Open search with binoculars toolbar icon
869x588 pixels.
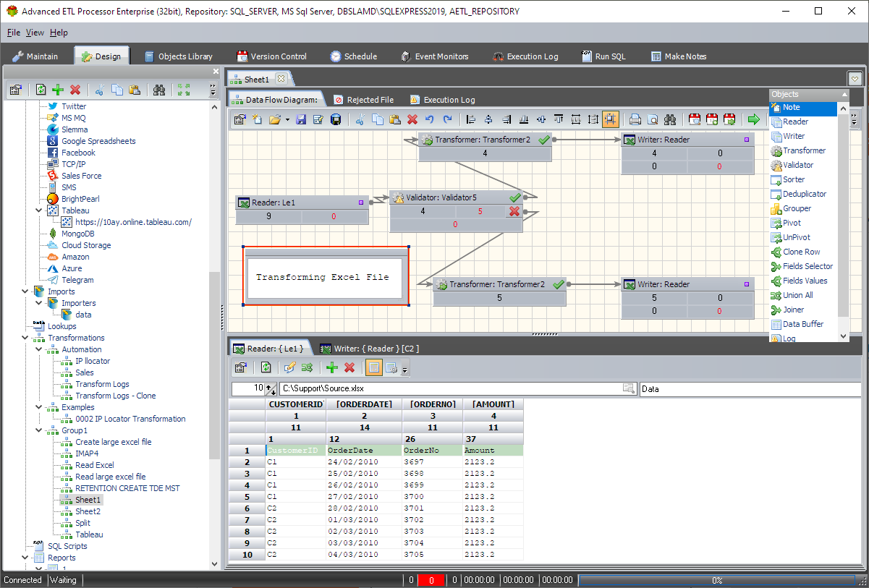[x=671, y=119]
